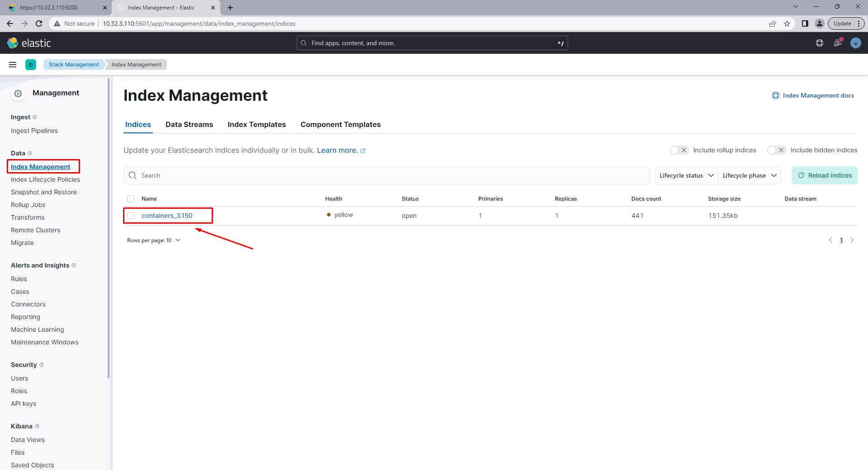Go to the previous results page
This screenshot has height=470, width=868.
830,240
